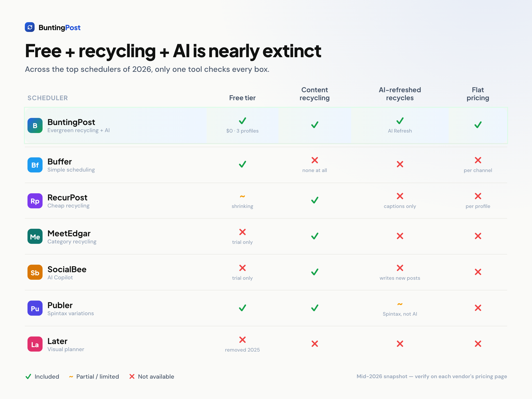
Task: Click the 'Evergreen recycling + AI' subtitle
Action: pos(79,130)
